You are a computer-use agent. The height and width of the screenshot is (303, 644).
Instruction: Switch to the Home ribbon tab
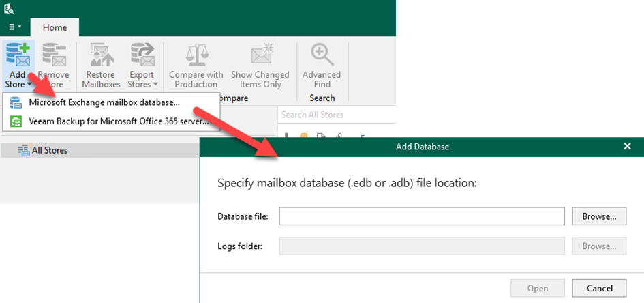pos(55,27)
